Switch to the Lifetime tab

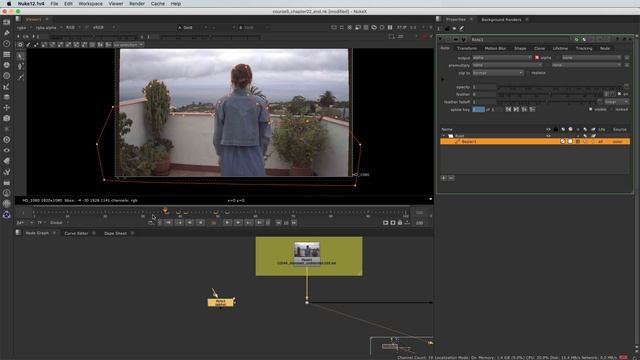(560, 48)
